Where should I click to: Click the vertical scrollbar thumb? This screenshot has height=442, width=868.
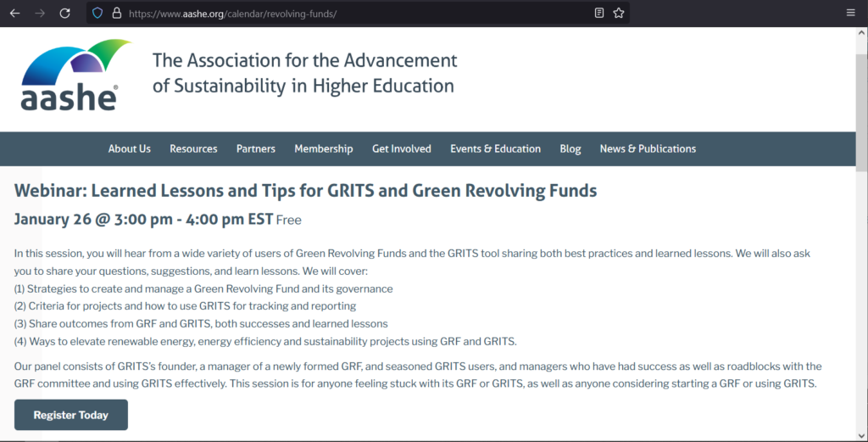tap(862, 113)
